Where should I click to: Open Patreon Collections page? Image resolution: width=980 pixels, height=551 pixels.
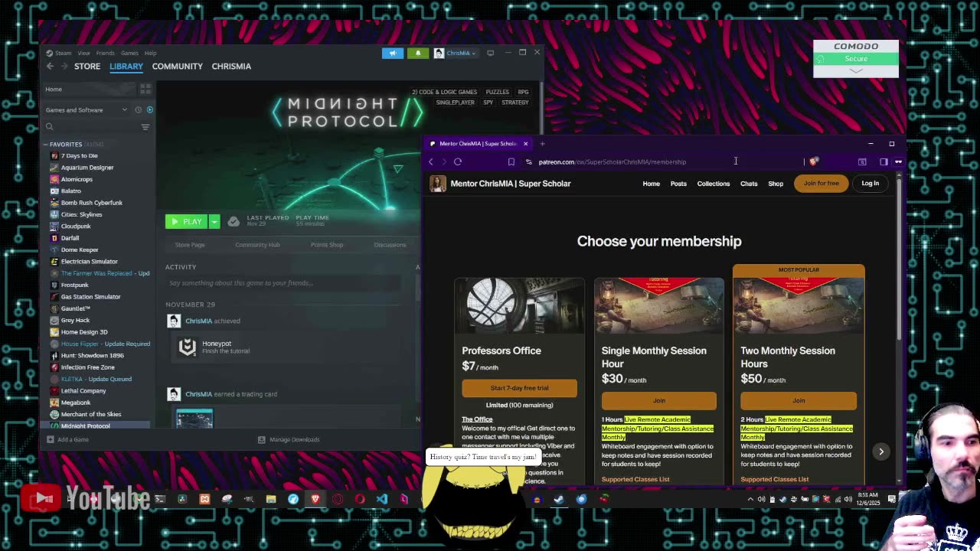pyautogui.click(x=714, y=184)
